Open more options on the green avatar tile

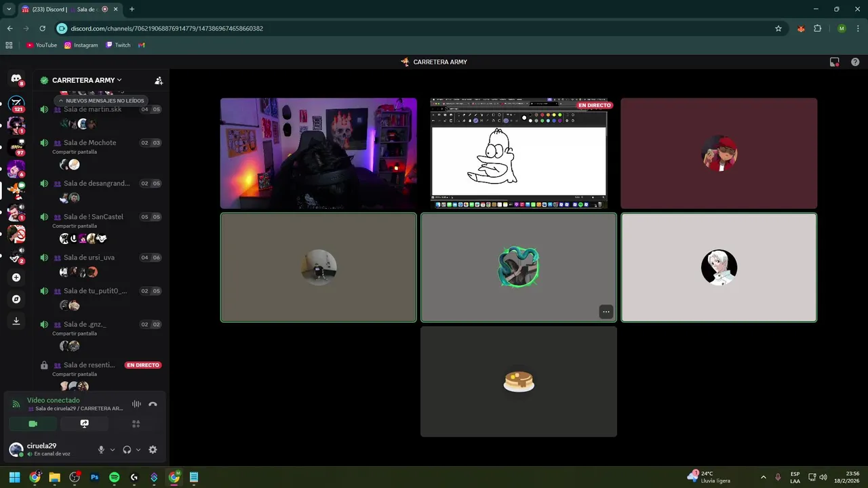606,312
